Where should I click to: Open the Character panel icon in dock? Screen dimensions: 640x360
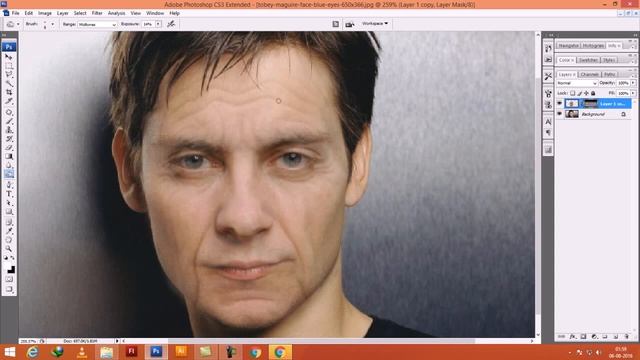coord(548,122)
